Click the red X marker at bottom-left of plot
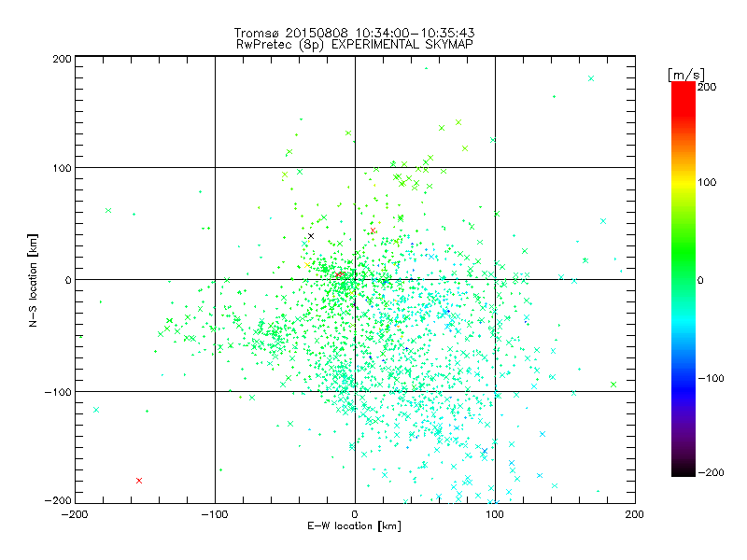The image size is (747, 560). coord(139,481)
